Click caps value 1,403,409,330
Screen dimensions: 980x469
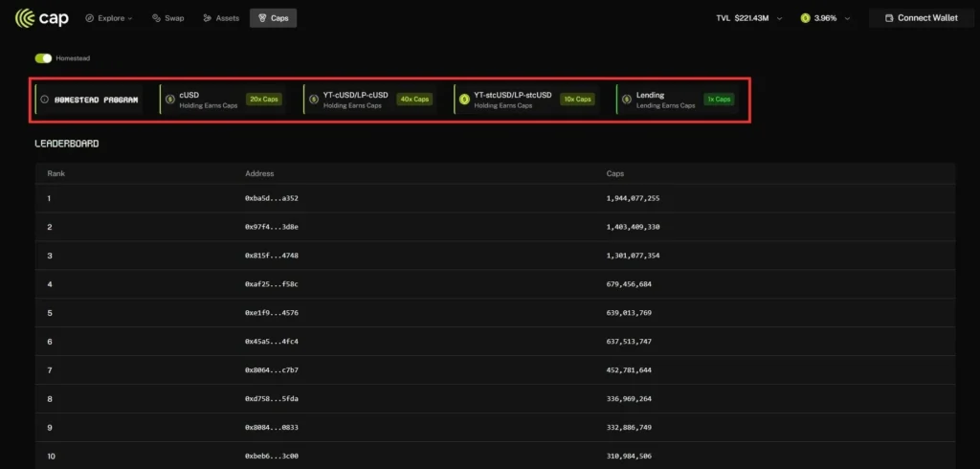click(x=634, y=227)
